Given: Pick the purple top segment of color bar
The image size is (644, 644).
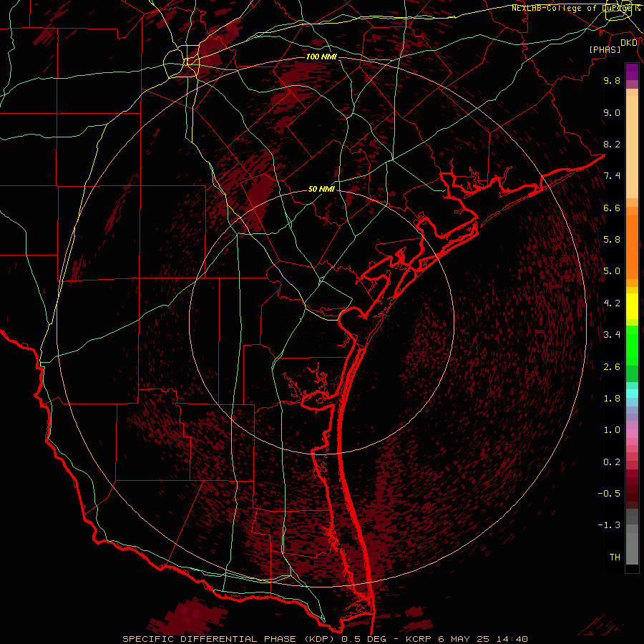Looking at the screenshot, I should tap(632, 72).
